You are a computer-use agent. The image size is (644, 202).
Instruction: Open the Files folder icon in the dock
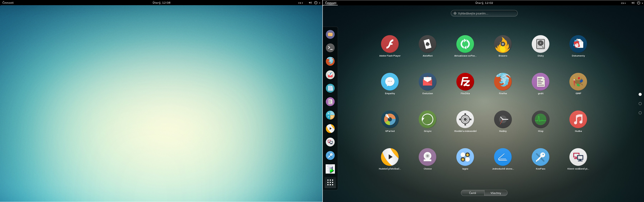(330, 34)
